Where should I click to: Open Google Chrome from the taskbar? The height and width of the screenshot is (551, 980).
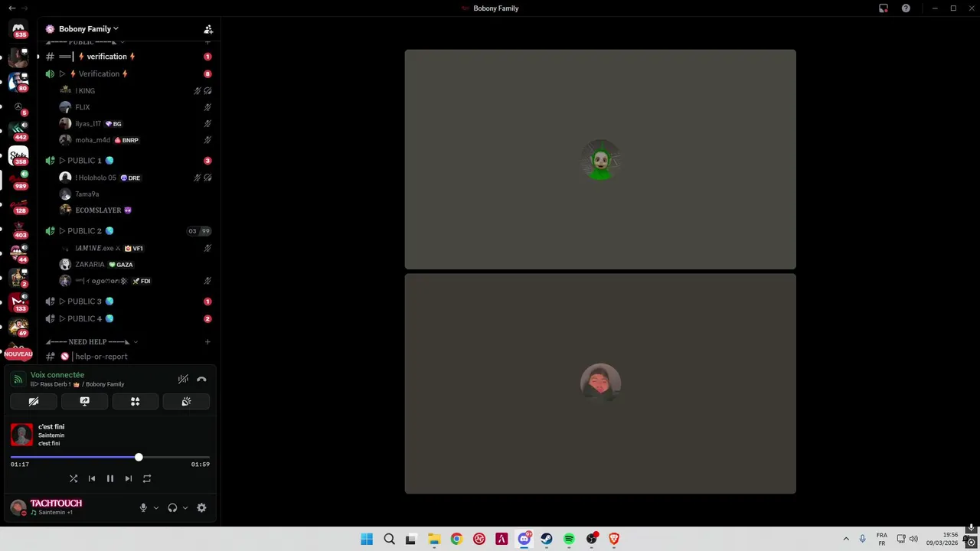456,539
